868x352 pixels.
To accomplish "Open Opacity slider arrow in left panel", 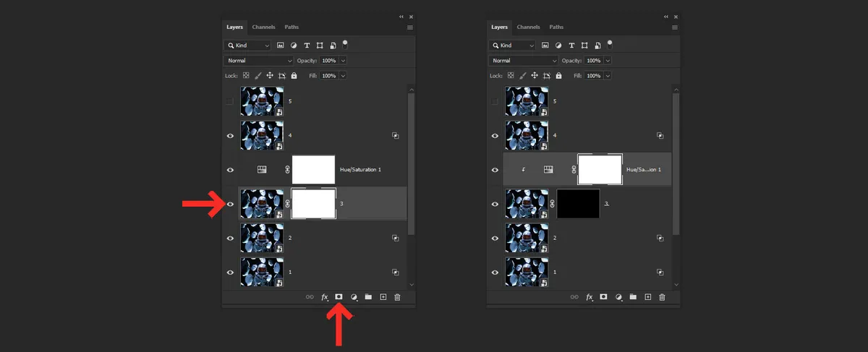I will [343, 61].
